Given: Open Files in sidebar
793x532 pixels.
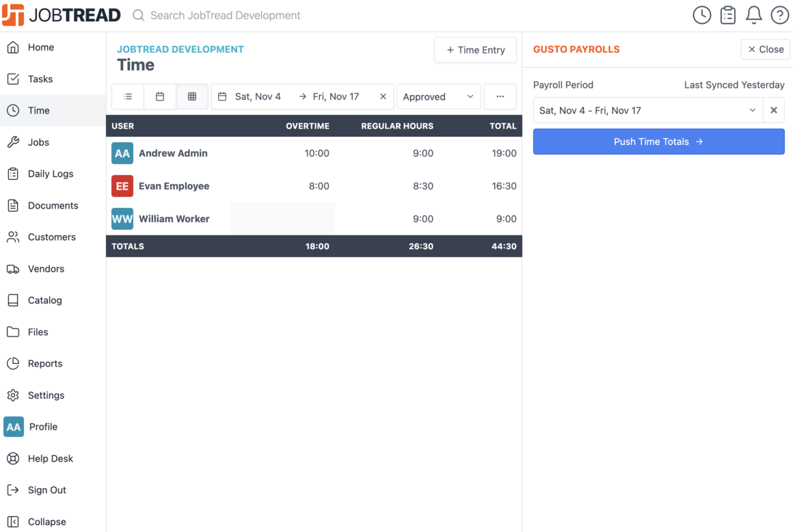Looking at the screenshot, I should [53, 332].
